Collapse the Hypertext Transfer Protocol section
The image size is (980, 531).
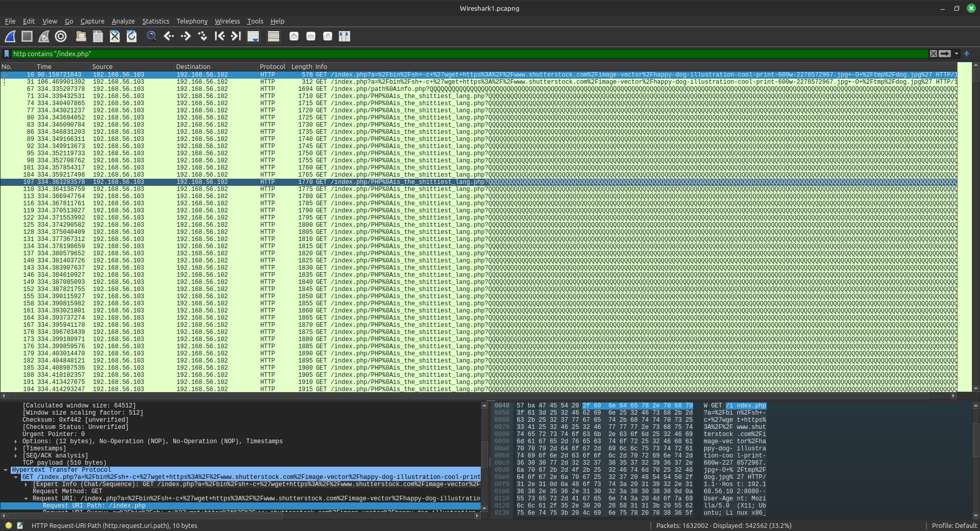(6, 470)
